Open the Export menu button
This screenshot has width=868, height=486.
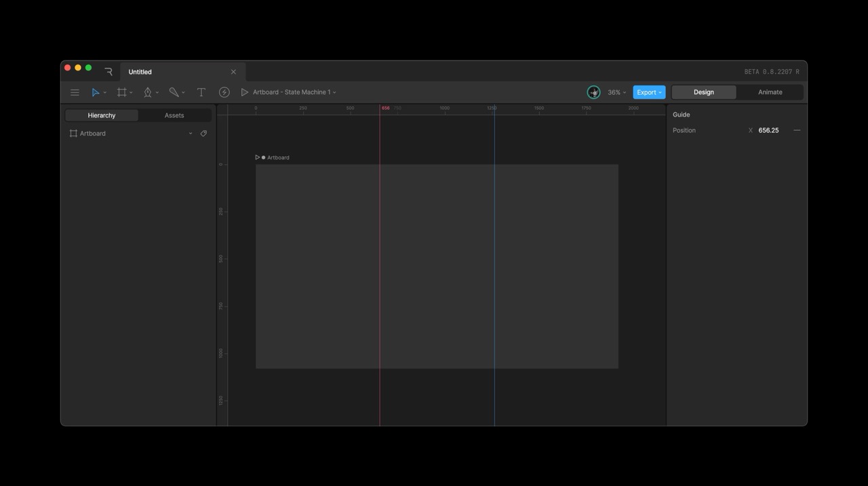click(649, 92)
